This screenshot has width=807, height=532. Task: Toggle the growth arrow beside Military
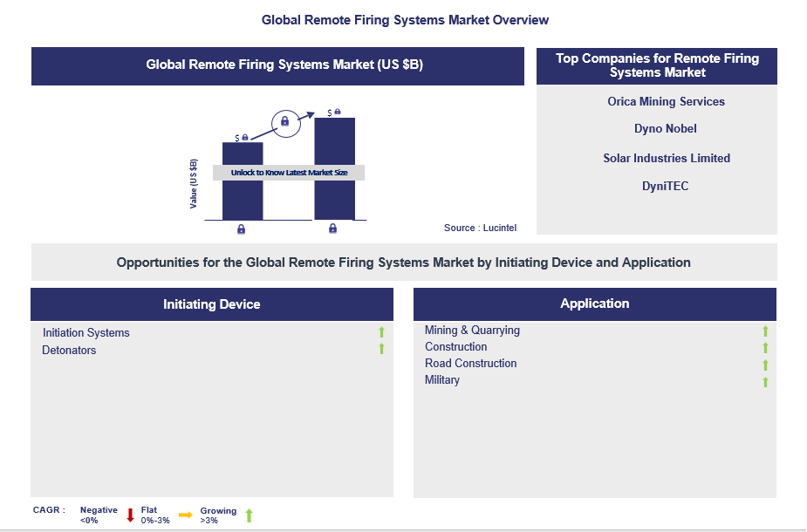(765, 381)
